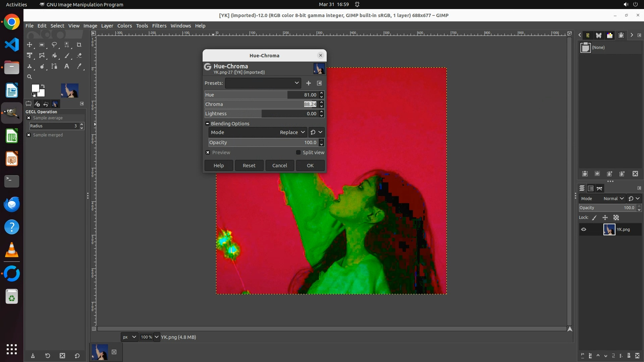Click the Reset button
This screenshot has width=644, height=362.
[249, 166]
